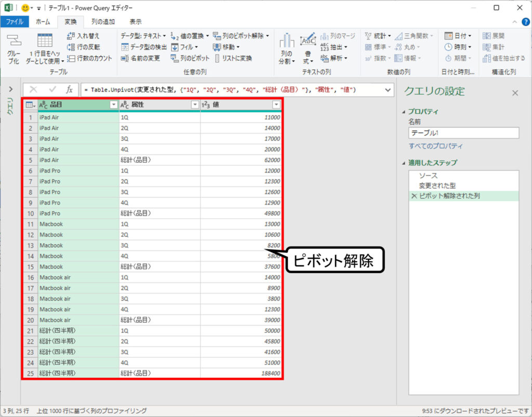Cancel formula edit with the X

(x=33, y=89)
